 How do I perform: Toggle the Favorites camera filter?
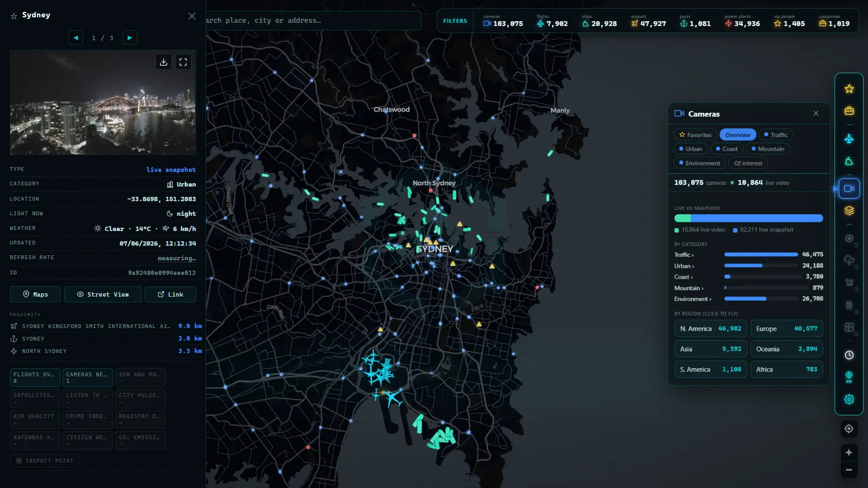coord(695,135)
